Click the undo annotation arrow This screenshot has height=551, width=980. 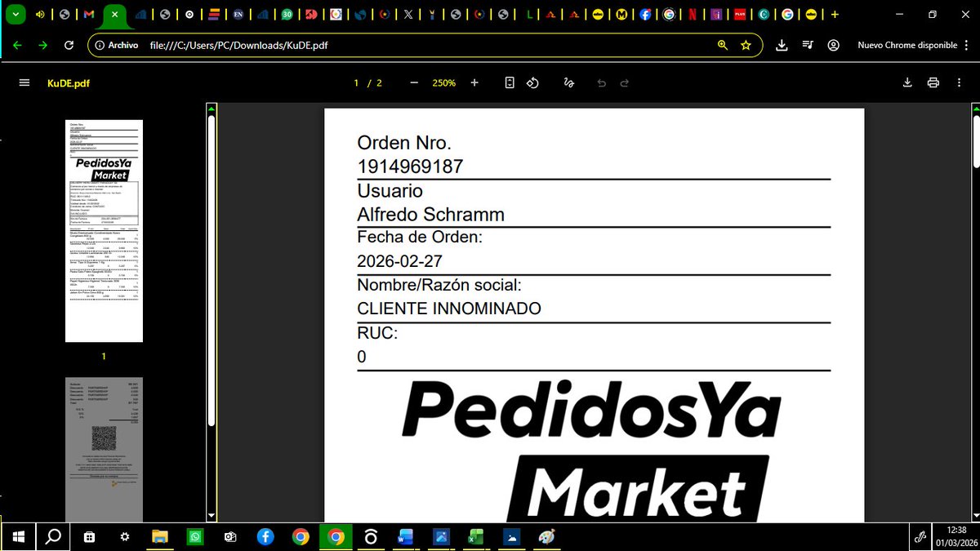(x=602, y=82)
